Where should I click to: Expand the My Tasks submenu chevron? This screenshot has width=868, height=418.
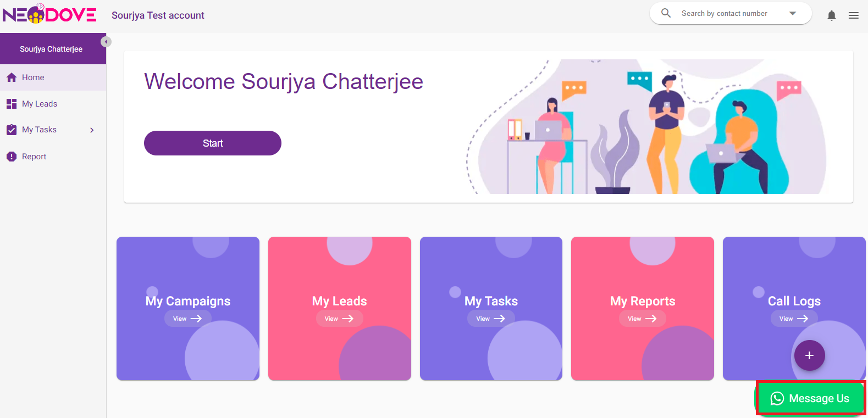[92, 130]
